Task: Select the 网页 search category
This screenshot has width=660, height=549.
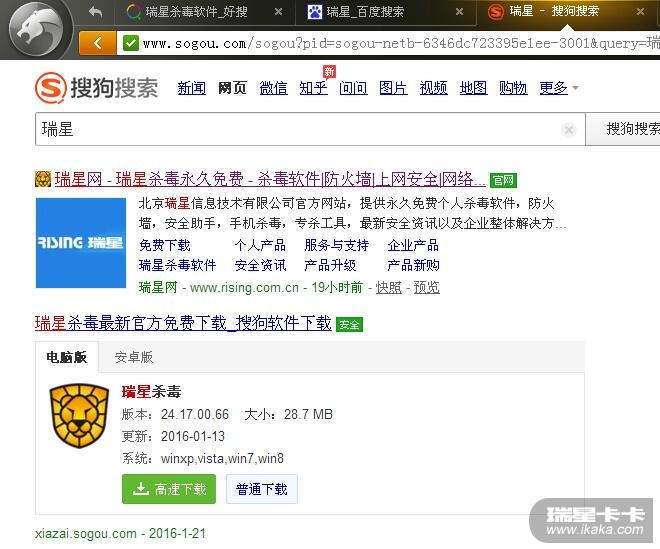Action: [232, 88]
